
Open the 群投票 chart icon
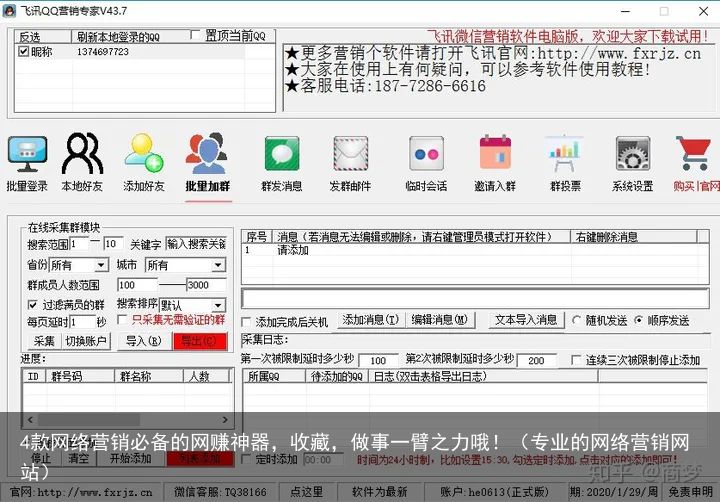[x=564, y=153]
